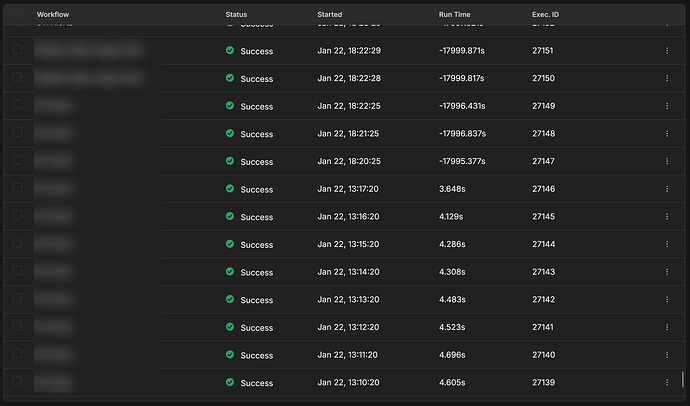Select the checkbox on row 27140
The height and width of the screenshot is (406, 690).
(17, 355)
